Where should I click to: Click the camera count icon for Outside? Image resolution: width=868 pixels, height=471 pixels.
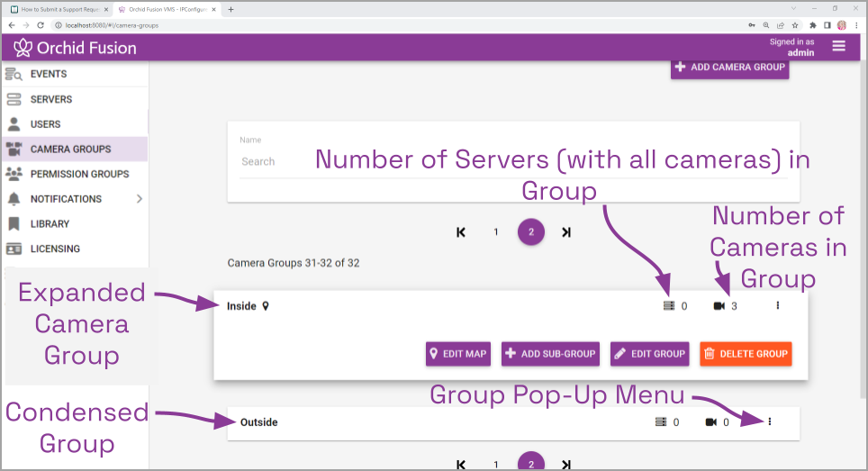pos(710,422)
